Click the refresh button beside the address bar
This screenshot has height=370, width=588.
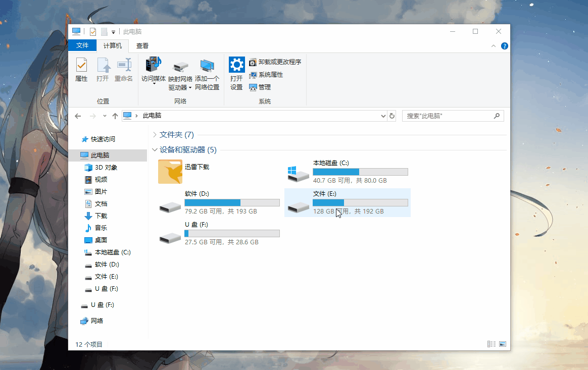[393, 116]
